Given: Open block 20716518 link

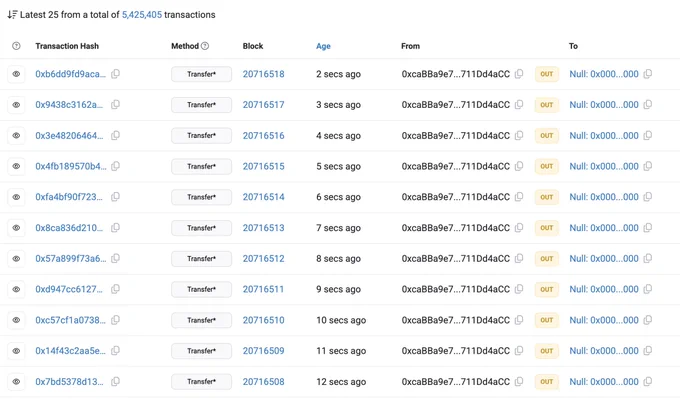Looking at the screenshot, I should point(263,74).
